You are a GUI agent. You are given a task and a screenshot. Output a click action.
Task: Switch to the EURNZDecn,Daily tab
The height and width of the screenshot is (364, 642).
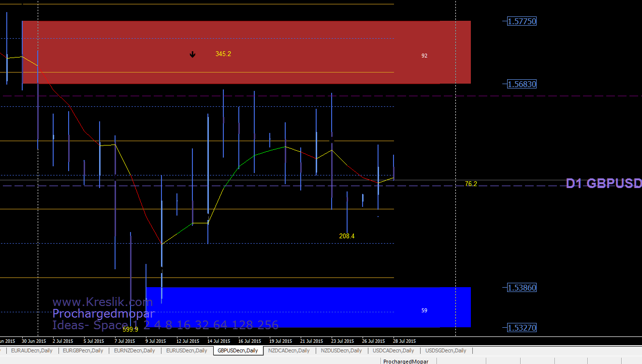coord(134,350)
